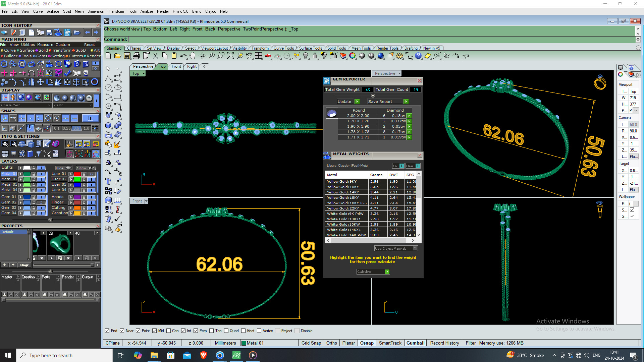This screenshot has width=644, height=362.
Task: Click the Options gear icon in toolbar
Action: 399,56
